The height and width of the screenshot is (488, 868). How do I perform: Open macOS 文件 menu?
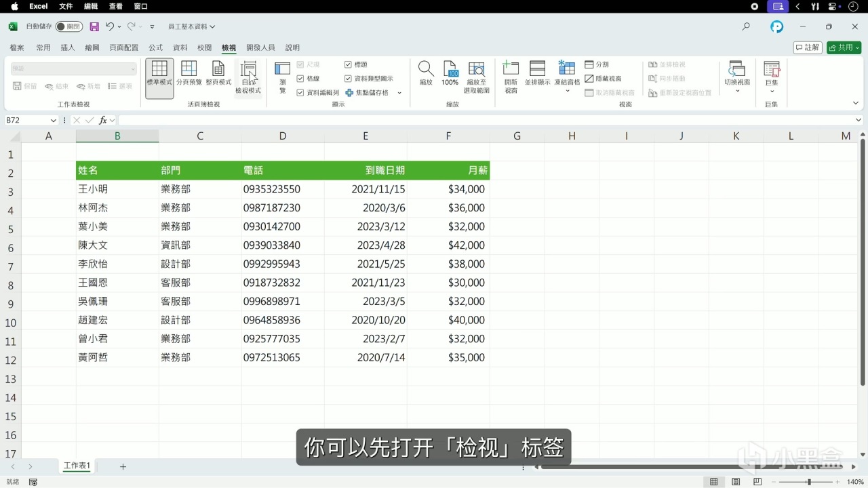pyautogui.click(x=66, y=6)
